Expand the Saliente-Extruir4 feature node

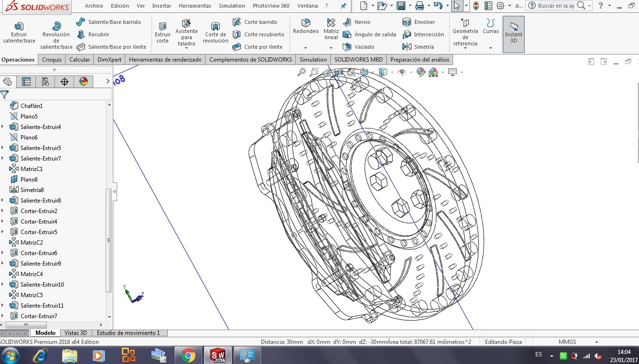click(x=3, y=127)
